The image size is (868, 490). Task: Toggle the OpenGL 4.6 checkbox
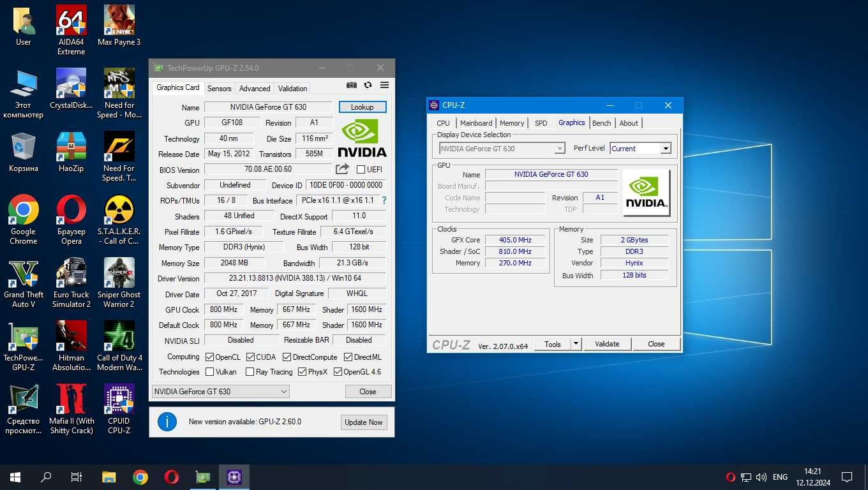338,371
